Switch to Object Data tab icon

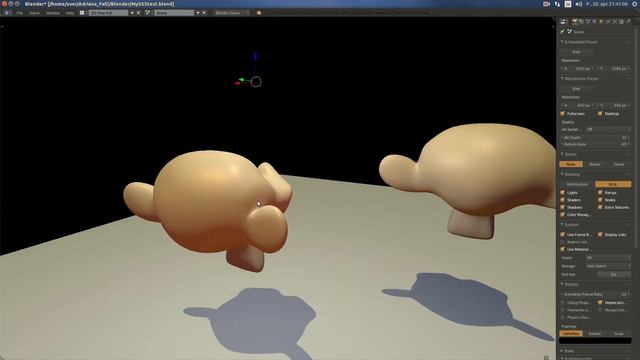tap(615, 21)
